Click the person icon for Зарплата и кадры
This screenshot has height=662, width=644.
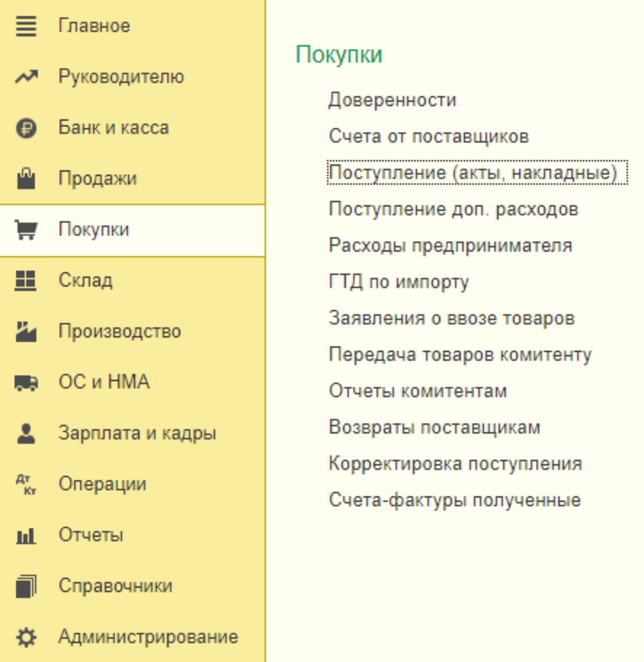[x=26, y=433]
